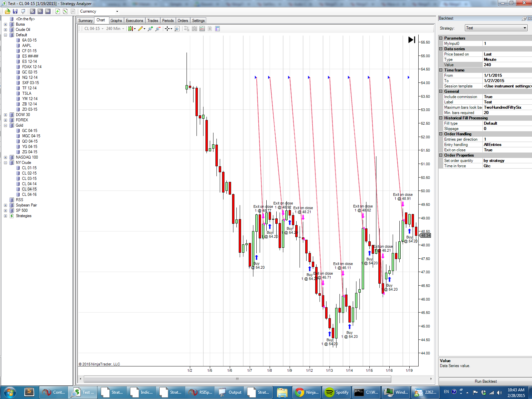532x399 pixels.
Task: Open the Strategy dropdown showing Test
Action: coord(496,28)
